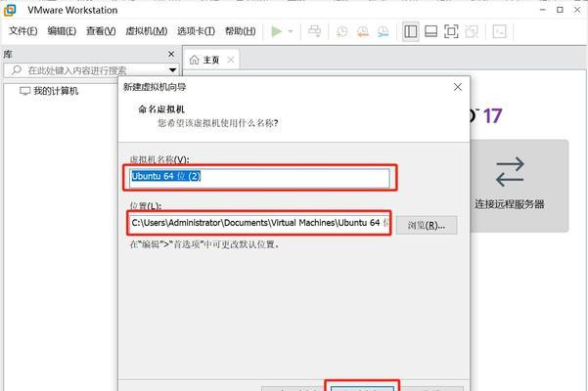Click the 您希望该虚拟机使用什么名称? text
Viewport: 588px width, 391px height.
(217, 123)
